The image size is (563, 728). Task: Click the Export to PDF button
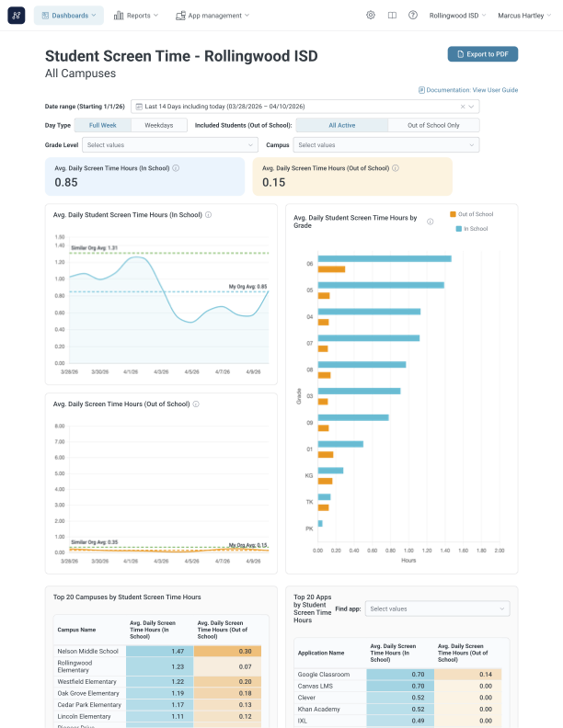pos(483,54)
